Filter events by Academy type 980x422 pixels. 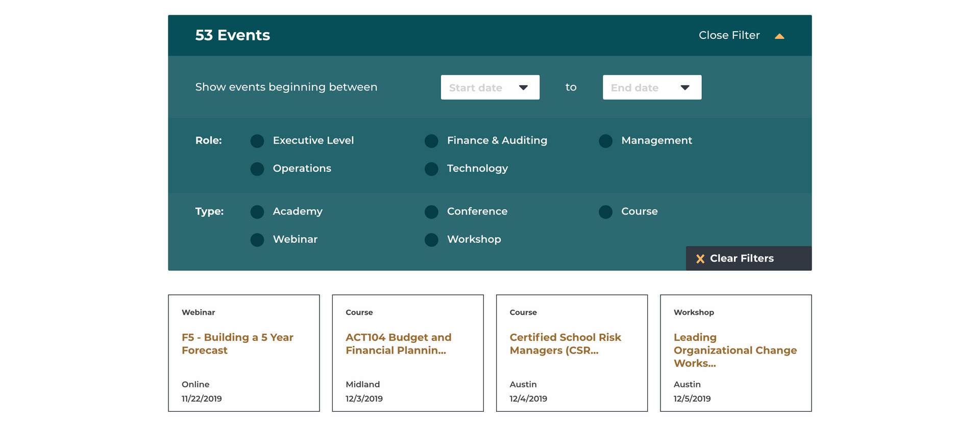point(257,212)
